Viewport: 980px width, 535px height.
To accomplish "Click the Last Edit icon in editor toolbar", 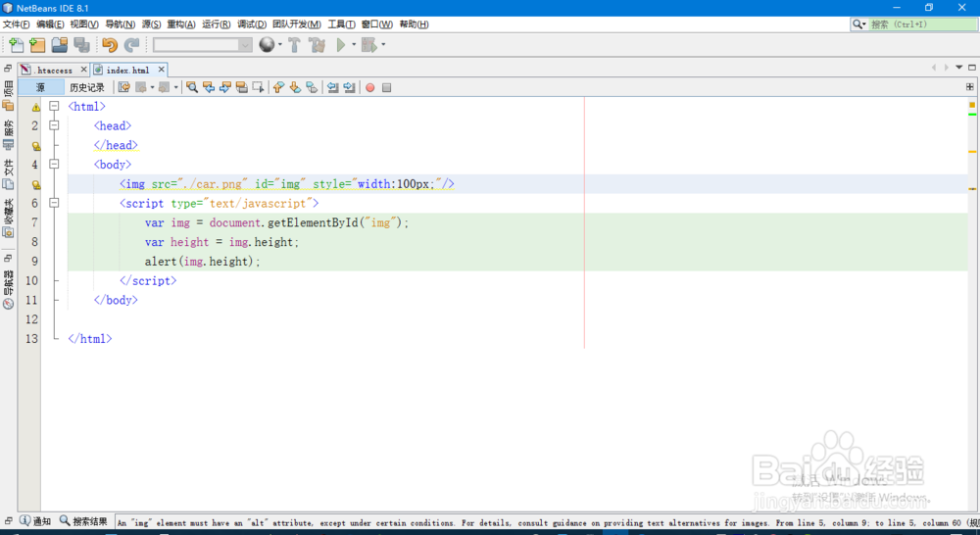I will click(123, 87).
